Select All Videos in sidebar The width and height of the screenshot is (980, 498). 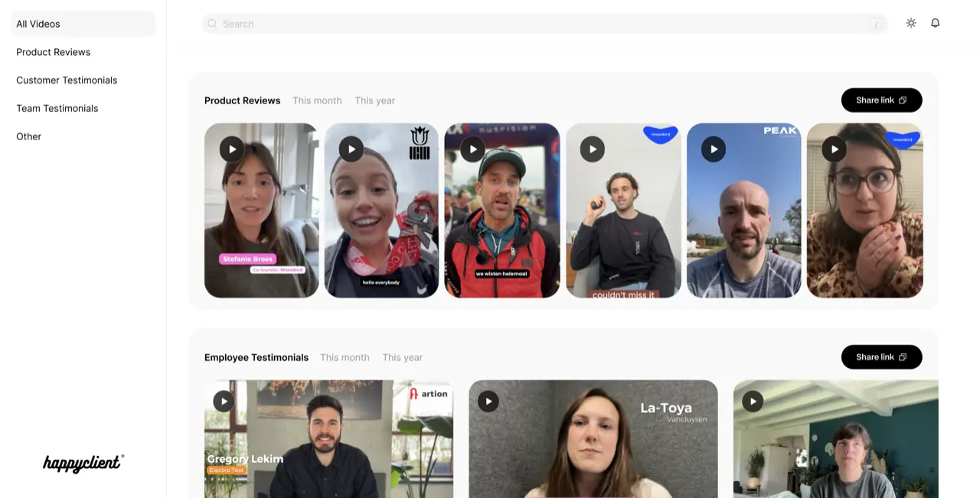click(x=83, y=24)
